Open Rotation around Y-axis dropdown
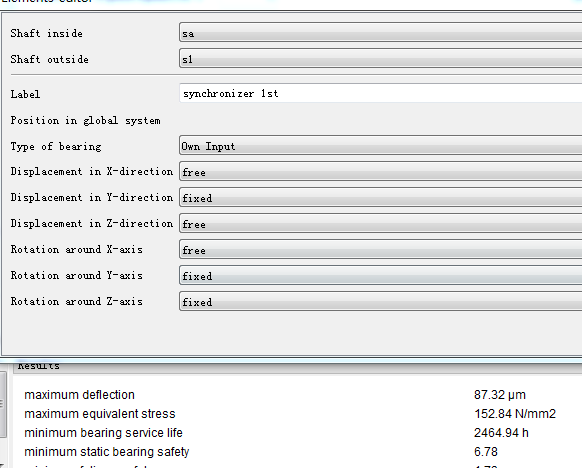 click(380, 275)
